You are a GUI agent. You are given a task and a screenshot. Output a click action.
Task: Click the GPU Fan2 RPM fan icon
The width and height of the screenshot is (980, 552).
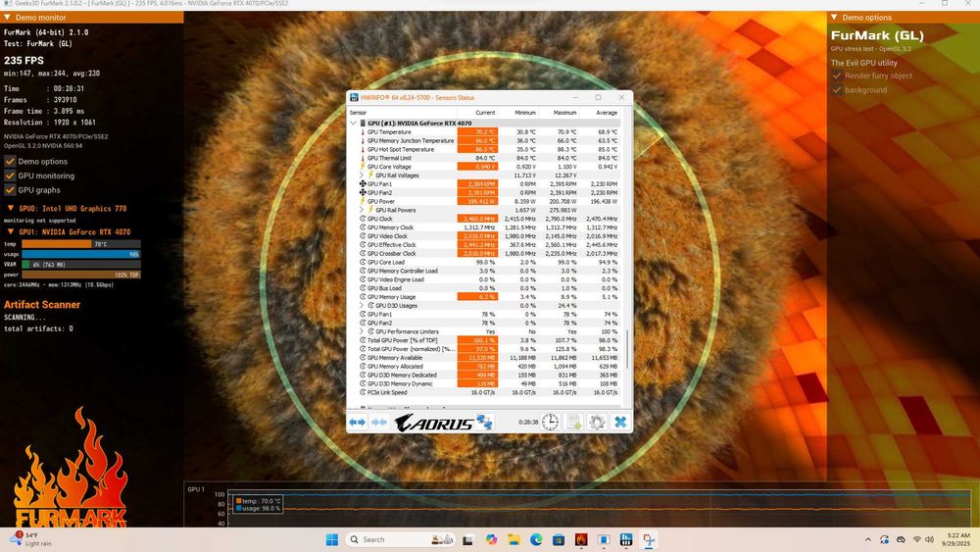pyautogui.click(x=363, y=192)
